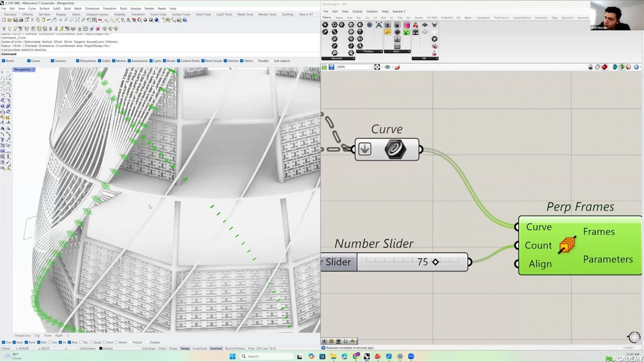Open the canvas zoom level 459% dropdown
The height and width of the screenshot is (362, 644).
371,67
